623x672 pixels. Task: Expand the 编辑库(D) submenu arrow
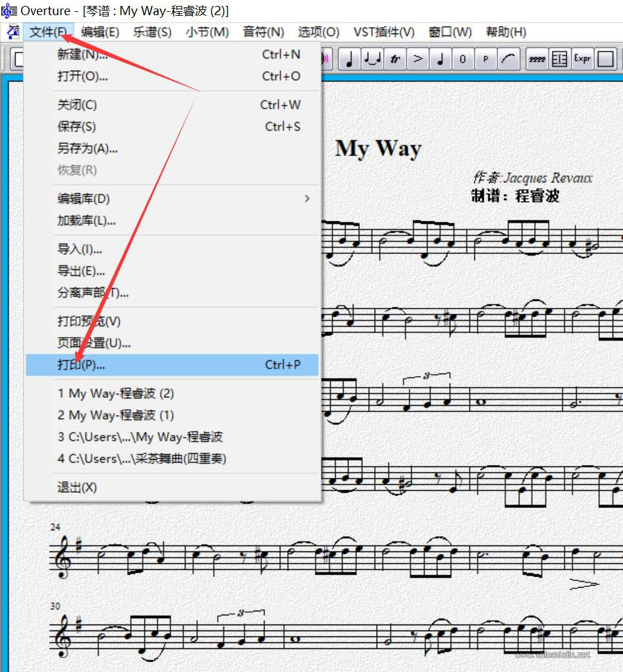coord(307,198)
